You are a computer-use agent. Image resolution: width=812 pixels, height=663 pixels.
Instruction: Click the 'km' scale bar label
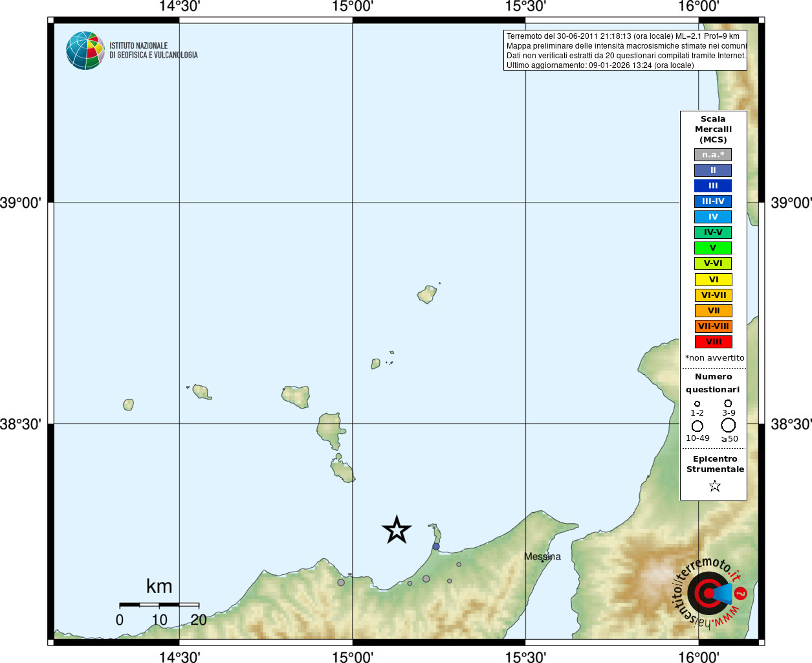[159, 587]
